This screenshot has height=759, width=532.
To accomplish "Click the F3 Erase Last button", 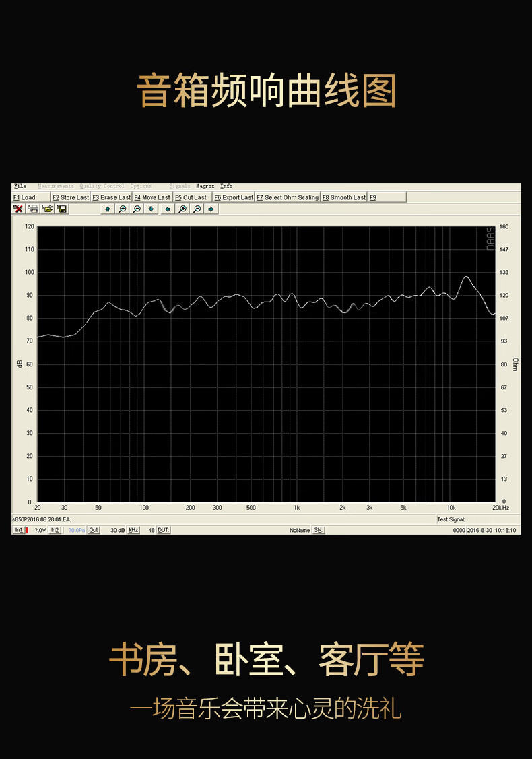I will 111,197.
